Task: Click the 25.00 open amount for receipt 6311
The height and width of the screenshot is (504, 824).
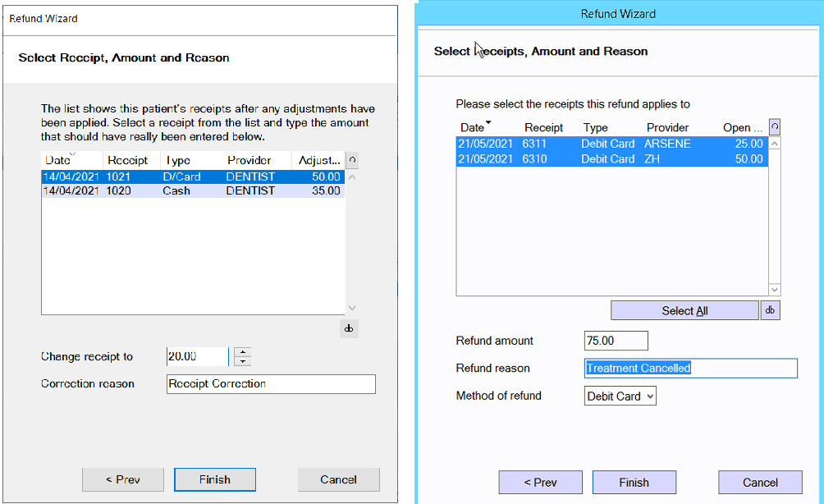Action: click(748, 144)
